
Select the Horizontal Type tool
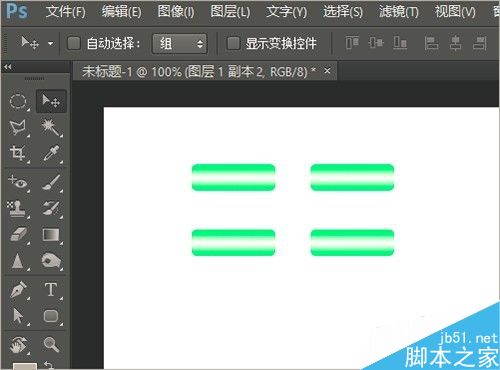click(51, 289)
